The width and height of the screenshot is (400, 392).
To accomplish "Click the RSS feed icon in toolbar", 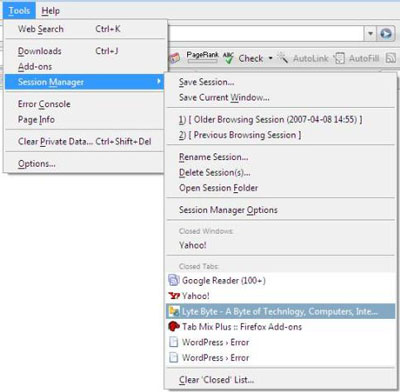I will (390, 58).
